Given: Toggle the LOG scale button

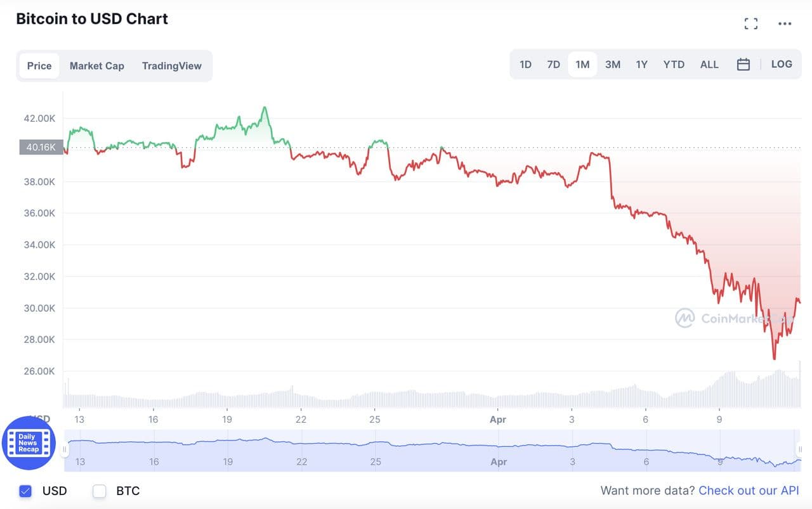Looking at the screenshot, I should (x=782, y=64).
